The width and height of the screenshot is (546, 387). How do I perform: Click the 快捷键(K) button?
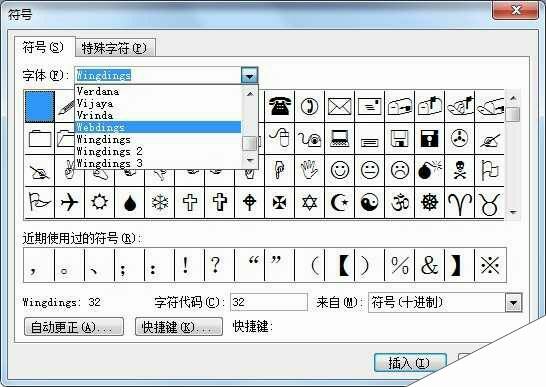pos(179,327)
